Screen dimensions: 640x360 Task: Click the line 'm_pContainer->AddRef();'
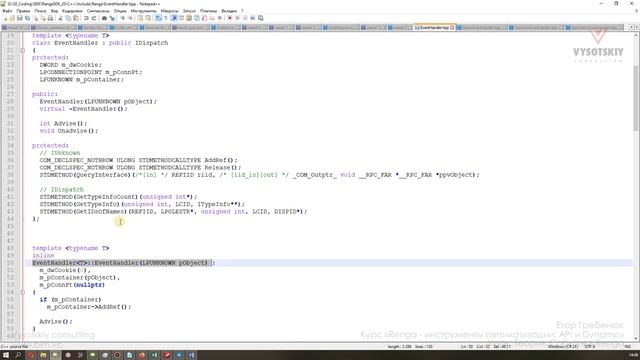click(x=89, y=307)
